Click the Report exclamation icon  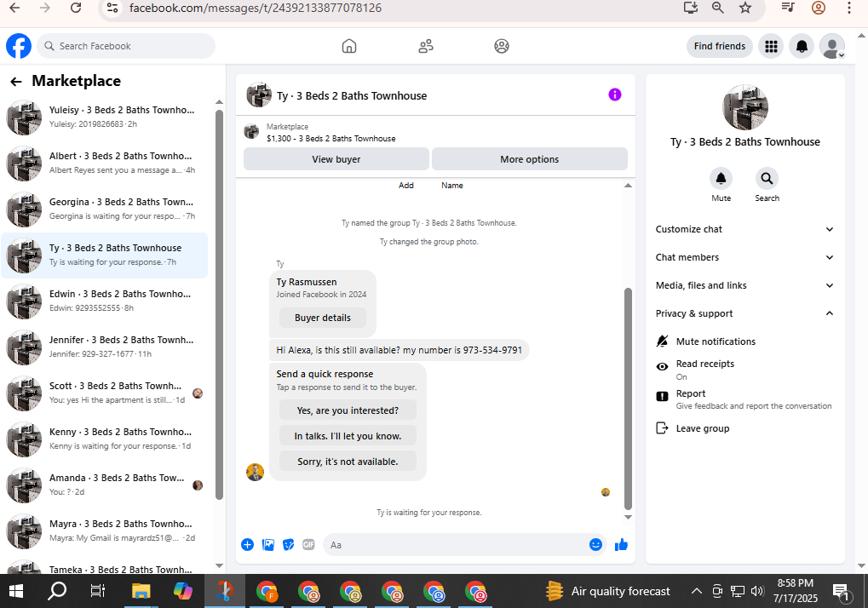[662, 396]
